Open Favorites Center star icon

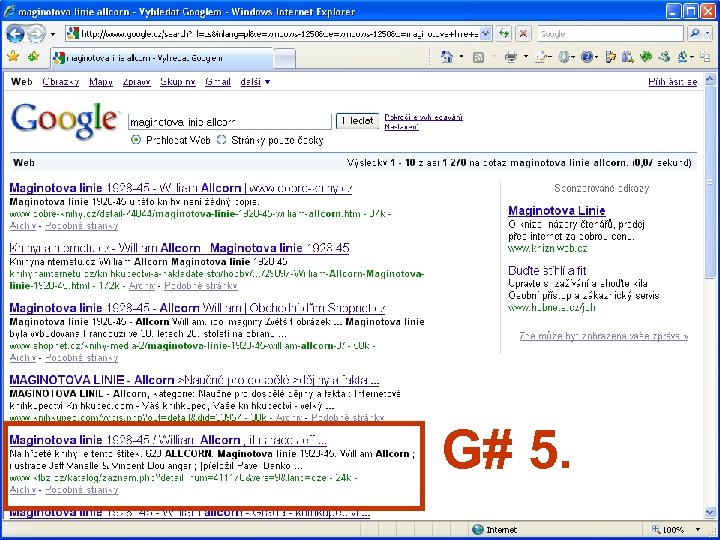(13, 57)
